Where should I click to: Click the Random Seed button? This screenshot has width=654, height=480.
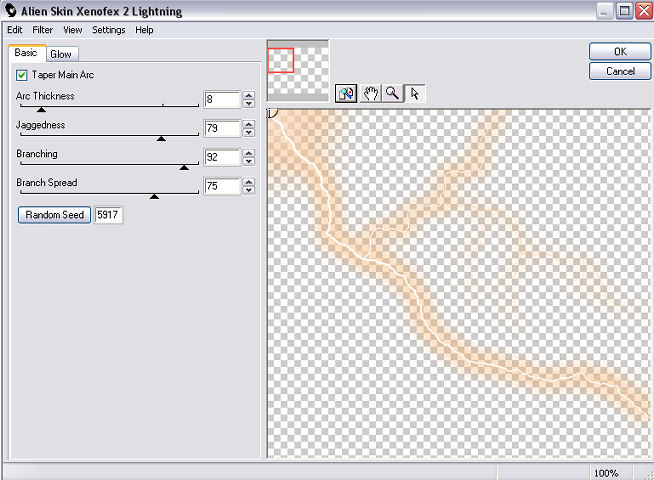55,215
